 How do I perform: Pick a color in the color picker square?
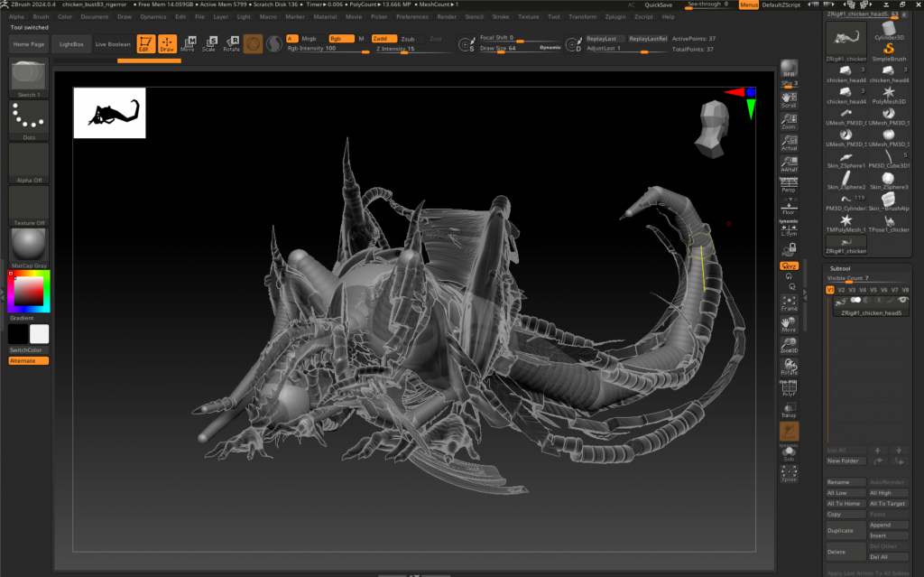tap(28, 291)
